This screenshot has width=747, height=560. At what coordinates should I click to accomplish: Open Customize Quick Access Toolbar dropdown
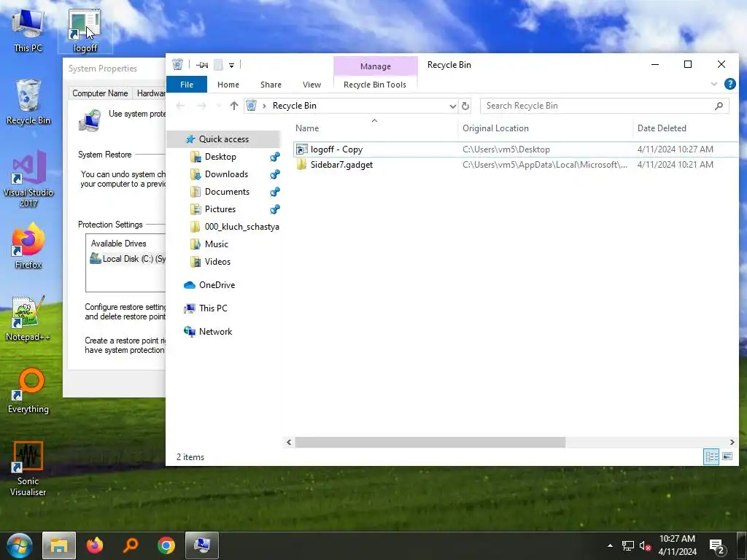pos(231,65)
